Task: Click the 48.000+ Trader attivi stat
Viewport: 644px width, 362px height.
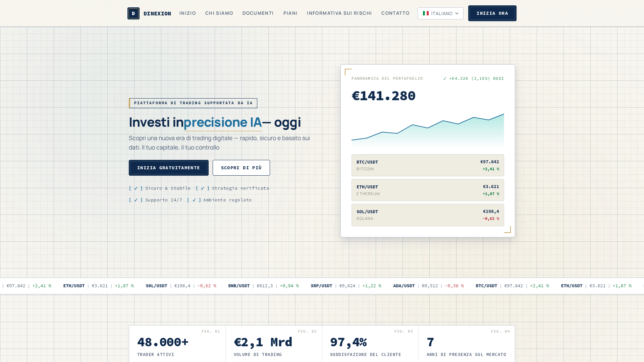Action: (x=177, y=344)
